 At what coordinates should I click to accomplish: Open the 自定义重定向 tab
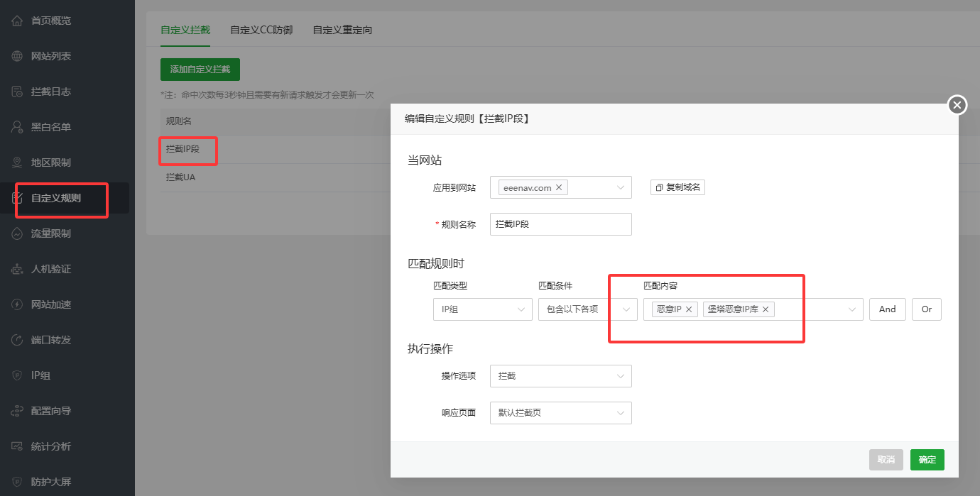coord(342,30)
